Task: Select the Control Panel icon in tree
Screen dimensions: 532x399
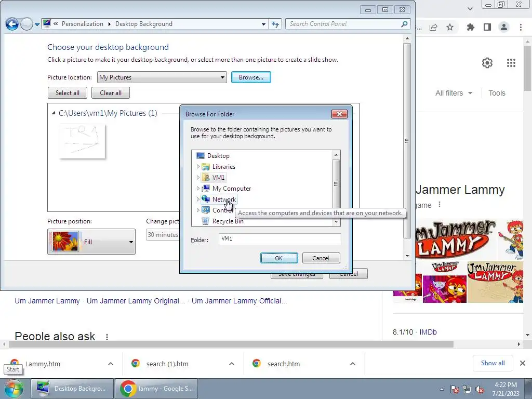Action: pos(206,210)
